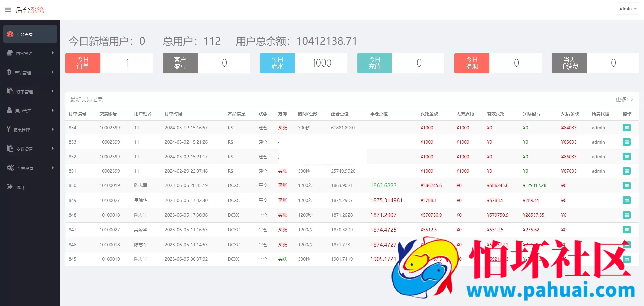
Task: Click the ¥ icon beside 报表管理
Action: point(10,129)
